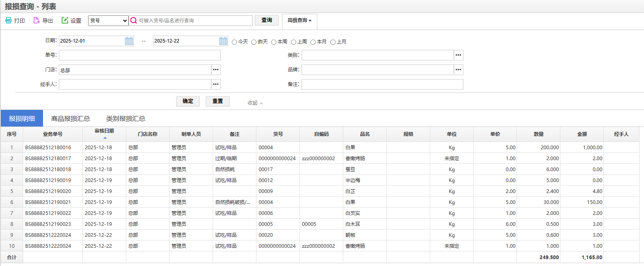The width and height of the screenshot is (644, 266).
Task: Click the 确定 button
Action: [x=188, y=101]
